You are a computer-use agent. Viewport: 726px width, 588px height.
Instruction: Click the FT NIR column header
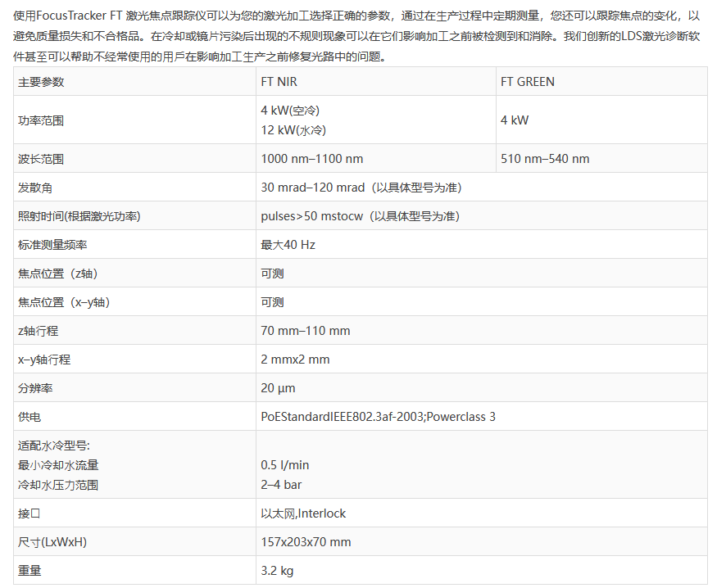[x=279, y=82]
